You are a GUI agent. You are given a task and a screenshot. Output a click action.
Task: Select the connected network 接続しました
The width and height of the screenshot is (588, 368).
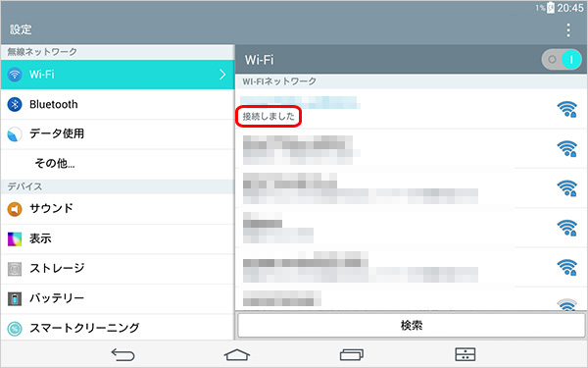point(411,109)
